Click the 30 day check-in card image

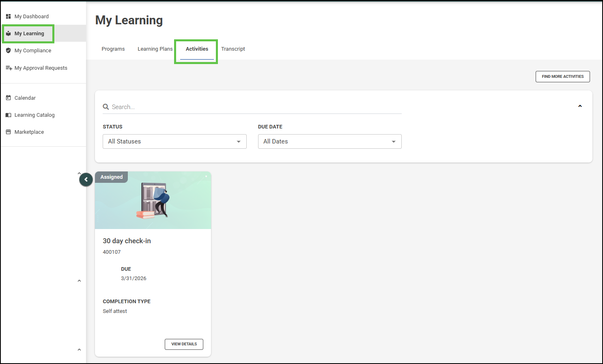[x=153, y=201]
